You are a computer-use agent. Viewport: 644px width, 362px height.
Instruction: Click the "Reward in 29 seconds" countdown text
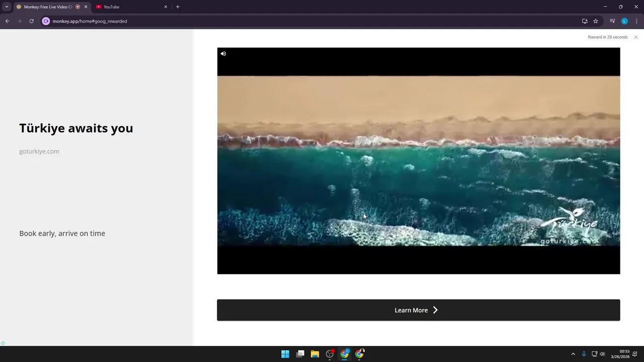pyautogui.click(x=608, y=37)
